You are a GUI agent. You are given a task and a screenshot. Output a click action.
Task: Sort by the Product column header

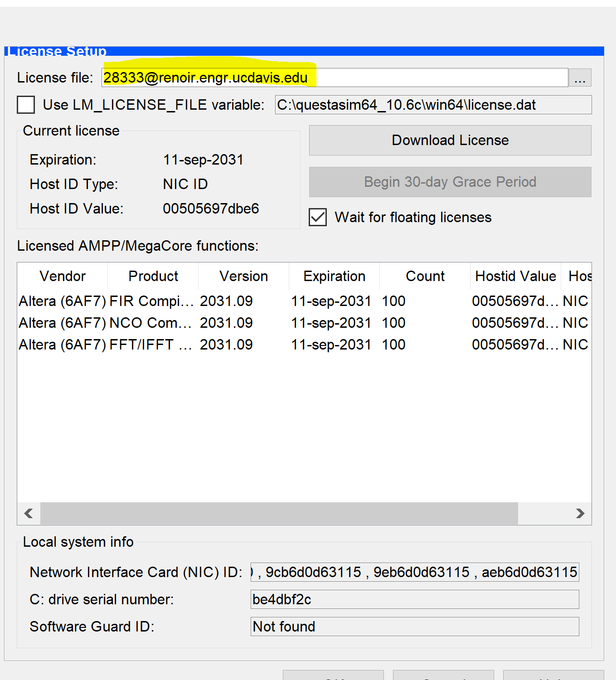click(153, 276)
